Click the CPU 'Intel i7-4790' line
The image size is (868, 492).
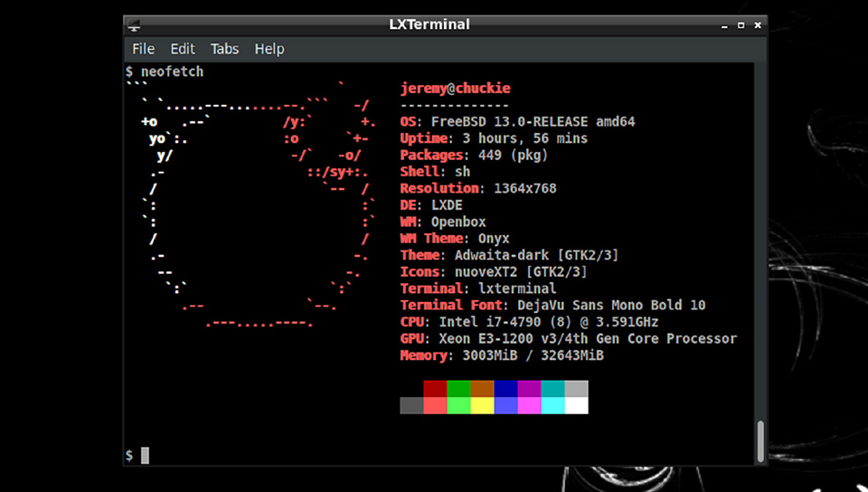529,322
